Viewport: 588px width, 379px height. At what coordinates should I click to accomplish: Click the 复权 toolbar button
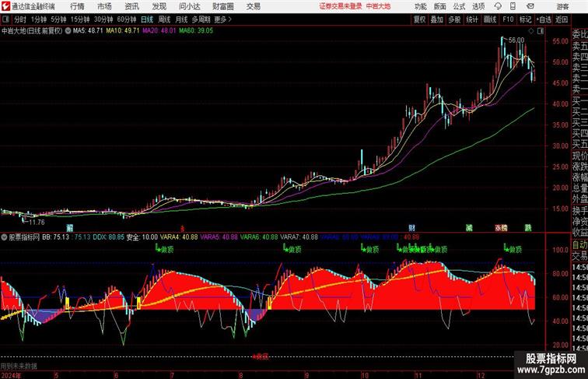pyautogui.click(x=420, y=19)
